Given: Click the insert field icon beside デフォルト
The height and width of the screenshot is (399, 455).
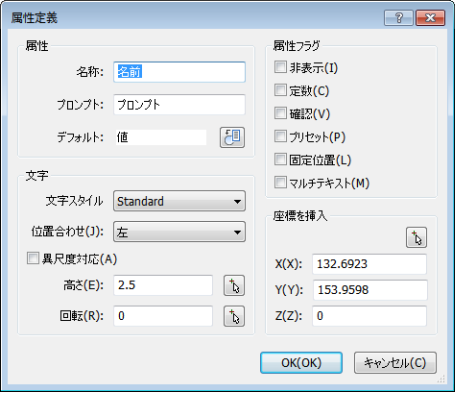Looking at the screenshot, I should click(232, 137).
